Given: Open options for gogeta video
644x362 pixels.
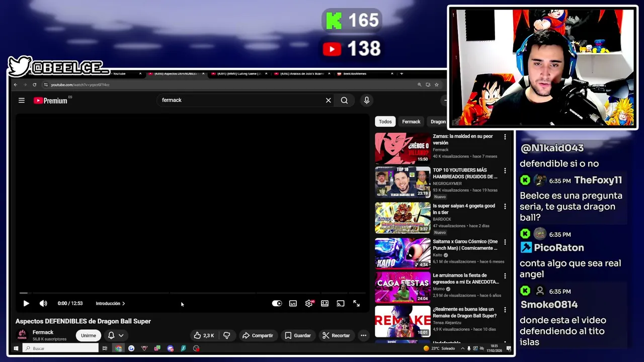Looking at the screenshot, I should click(x=505, y=206).
